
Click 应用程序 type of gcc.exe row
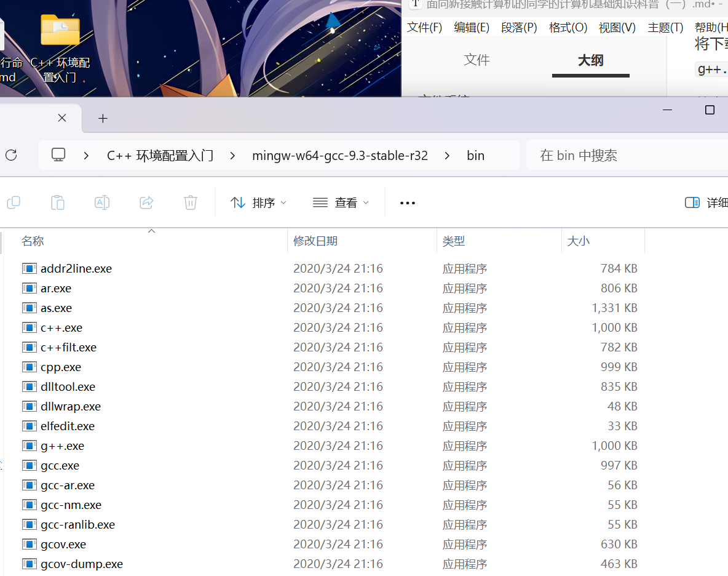coord(464,465)
